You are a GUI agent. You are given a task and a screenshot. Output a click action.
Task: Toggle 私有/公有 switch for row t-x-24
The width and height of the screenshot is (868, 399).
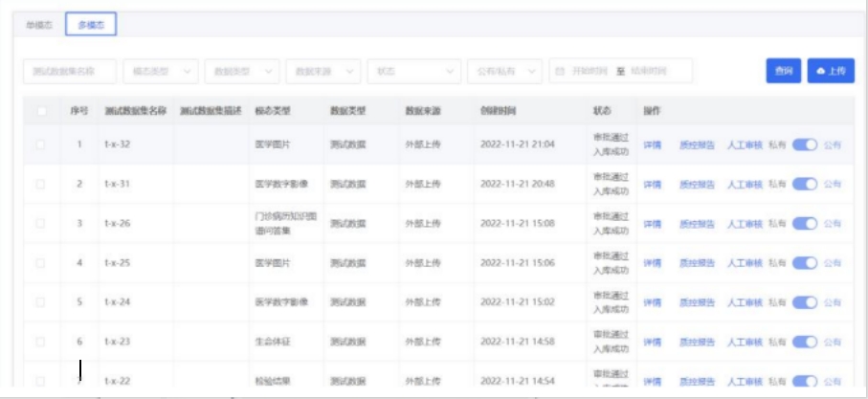tap(805, 302)
